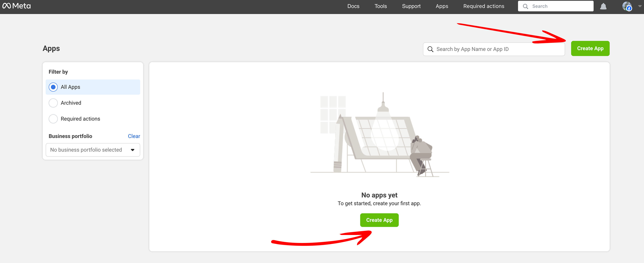The image size is (644, 263).
Task: Go to Apps in top navigation
Action: (442, 6)
